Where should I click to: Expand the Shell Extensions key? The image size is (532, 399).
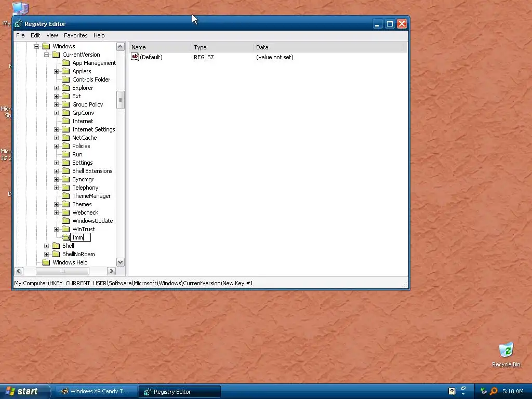(56, 171)
